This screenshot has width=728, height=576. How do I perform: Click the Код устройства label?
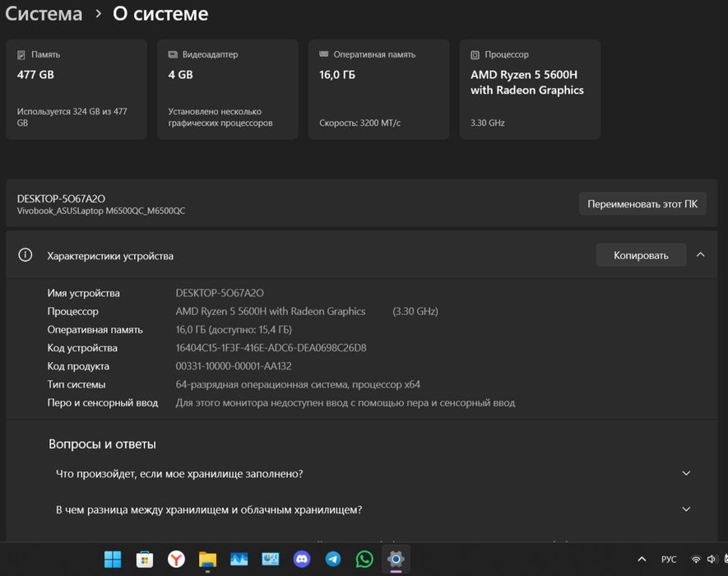82,348
